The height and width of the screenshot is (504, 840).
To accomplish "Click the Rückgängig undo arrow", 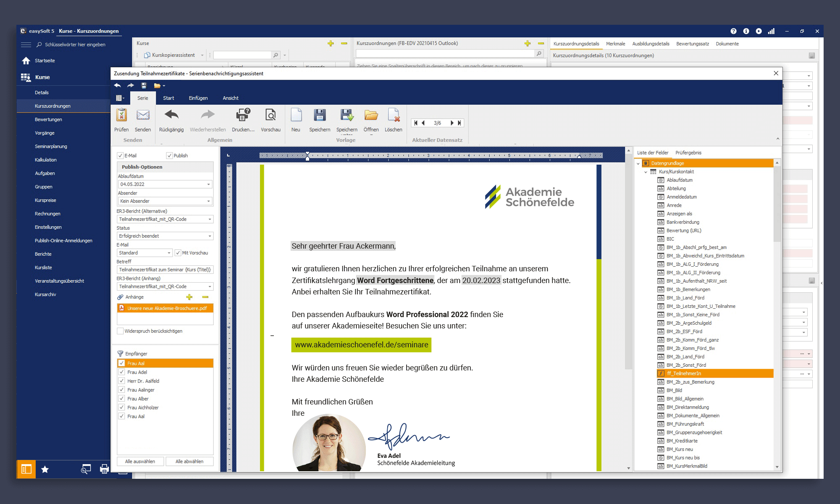I will [x=171, y=115].
